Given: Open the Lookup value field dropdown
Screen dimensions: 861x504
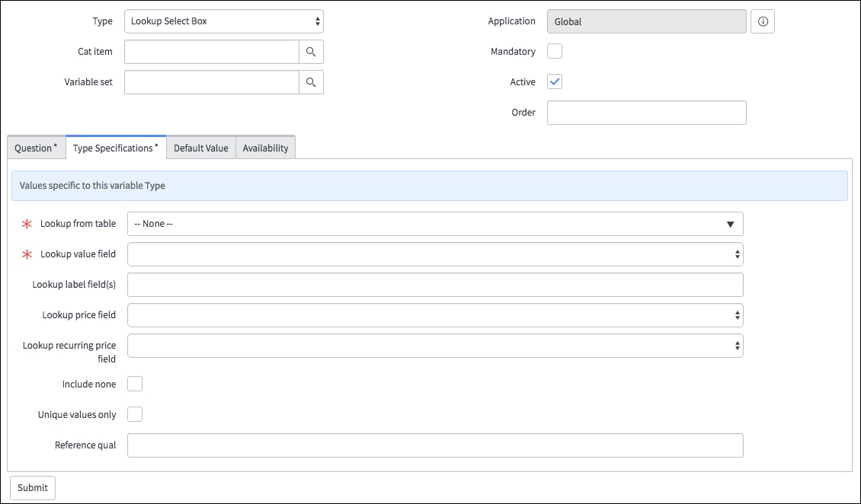Looking at the screenshot, I should [x=434, y=254].
